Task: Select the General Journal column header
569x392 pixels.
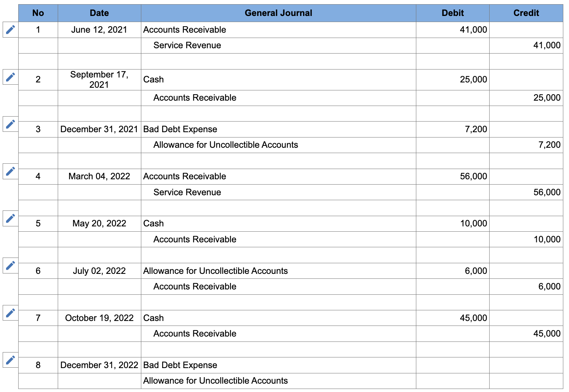Action: pyautogui.click(x=278, y=13)
